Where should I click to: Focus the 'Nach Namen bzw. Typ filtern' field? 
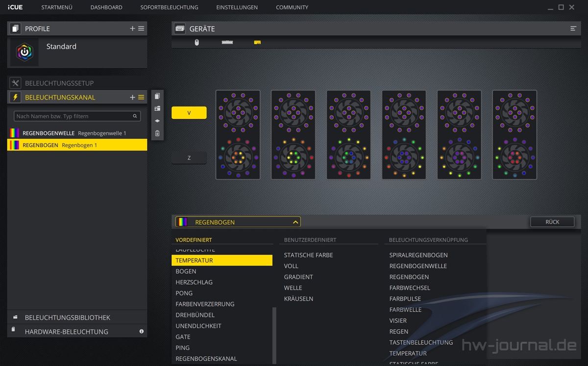[x=77, y=116]
